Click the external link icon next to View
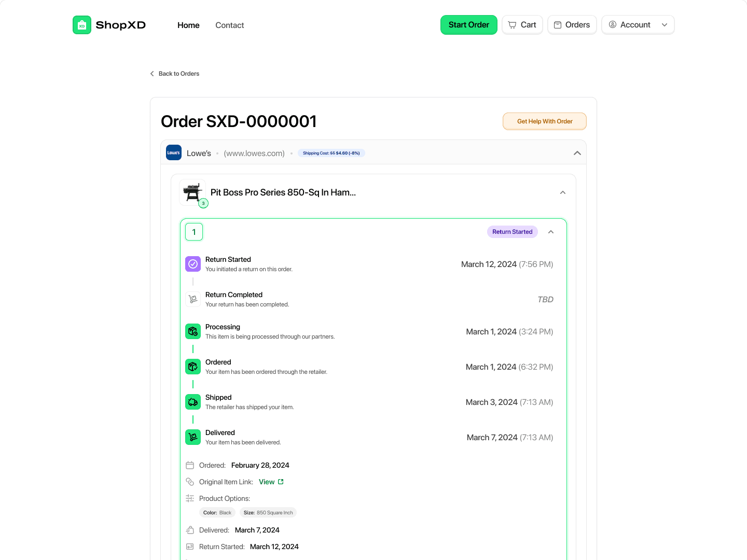Screen dimensions: 747x560 [x=281, y=482]
